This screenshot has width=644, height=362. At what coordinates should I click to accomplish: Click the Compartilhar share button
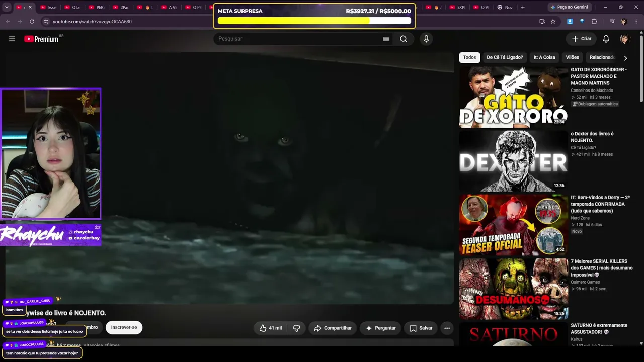[x=333, y=328]
